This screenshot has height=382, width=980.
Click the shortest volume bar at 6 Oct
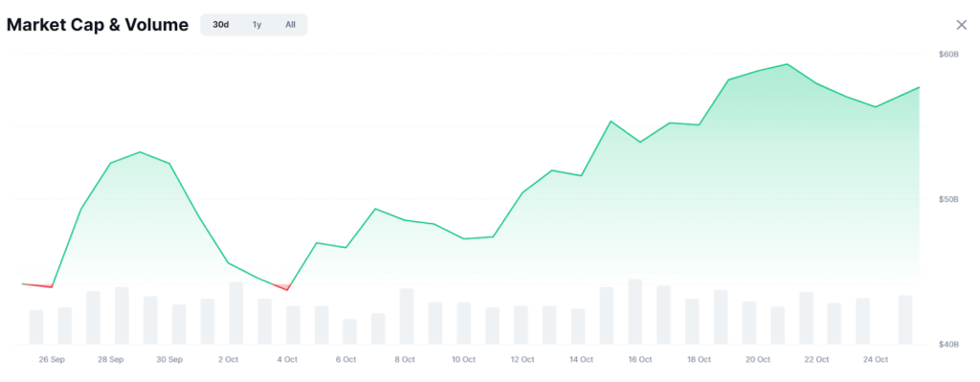point(349,331)
